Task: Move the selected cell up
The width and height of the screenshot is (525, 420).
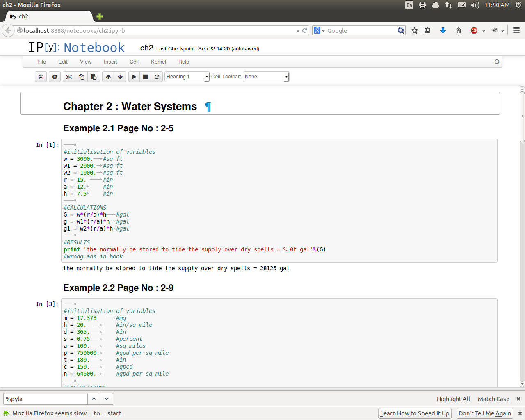Action: click(x=108, y=77)
